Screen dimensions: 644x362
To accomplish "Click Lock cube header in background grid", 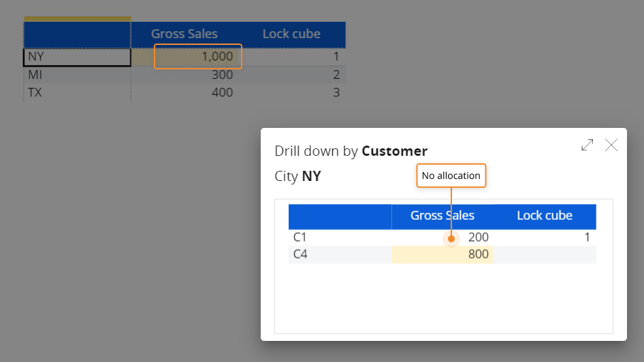I will pos(291,34).
